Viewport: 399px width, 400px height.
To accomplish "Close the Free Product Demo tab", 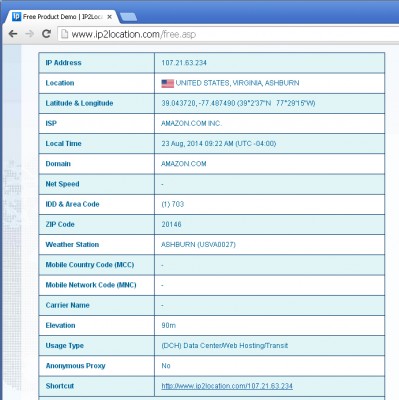I will [109, 17].
